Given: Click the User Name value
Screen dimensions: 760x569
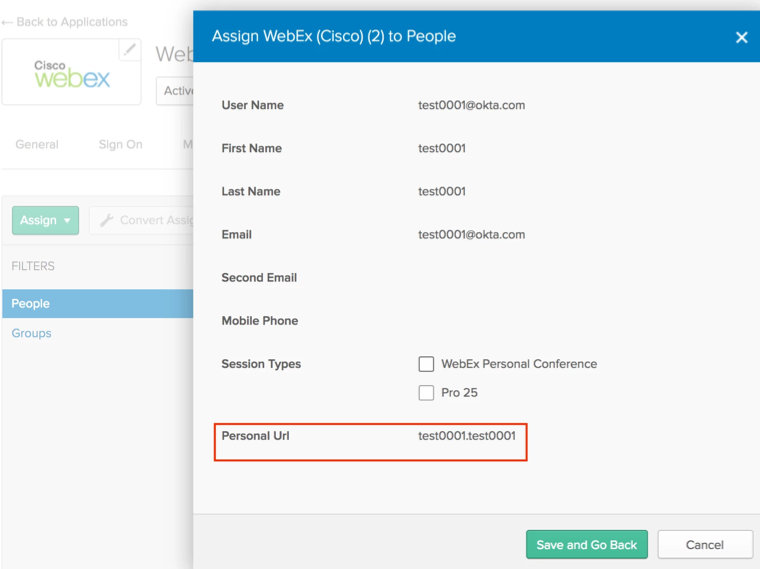Looking at the screenshot, I should click(x=471, y=105).
